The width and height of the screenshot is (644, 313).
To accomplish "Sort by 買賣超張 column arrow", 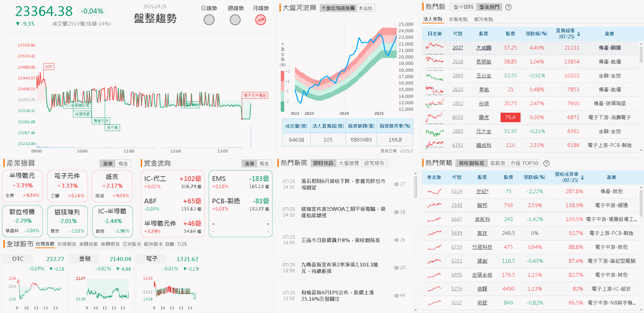I will pyautogui.click(x=578, y=33).
